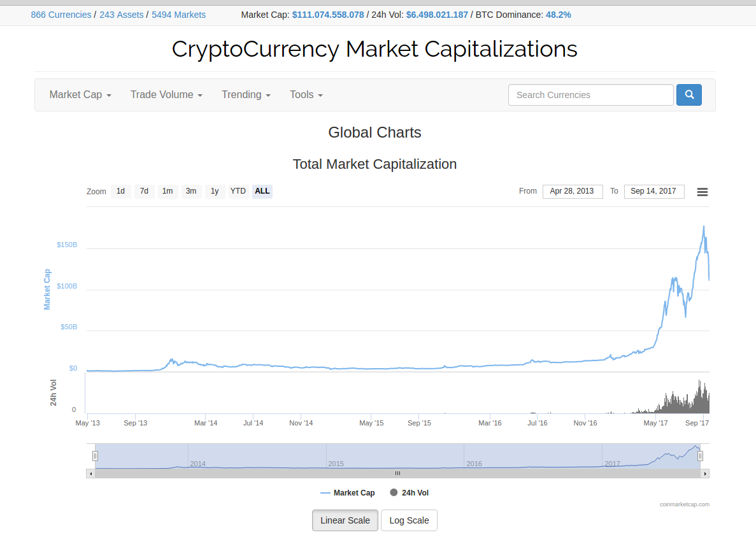Expand the Market Cap dropdown menu
This screenshot has height=542, width=756.
(x=80, y=95)
